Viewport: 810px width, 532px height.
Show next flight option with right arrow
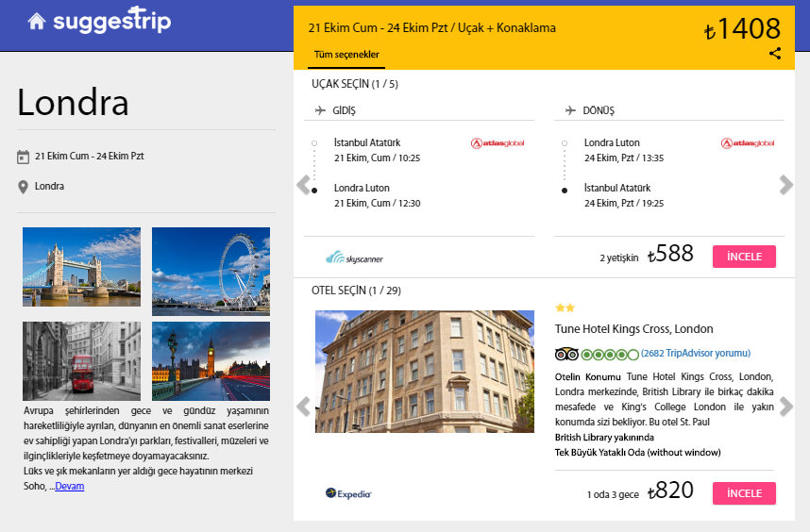coord(786,185)
